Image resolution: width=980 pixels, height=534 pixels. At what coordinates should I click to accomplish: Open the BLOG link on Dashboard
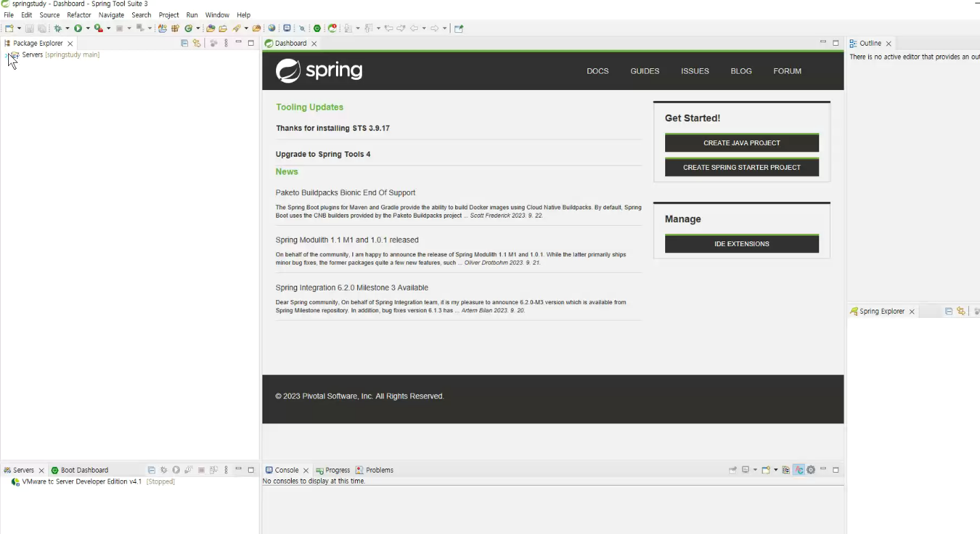[x=741, y=71]
